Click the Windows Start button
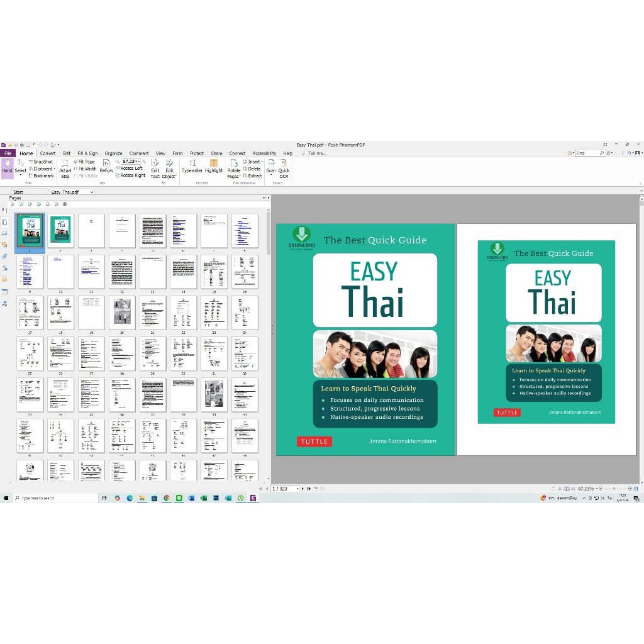644x644 pixels. click(6, 498)
